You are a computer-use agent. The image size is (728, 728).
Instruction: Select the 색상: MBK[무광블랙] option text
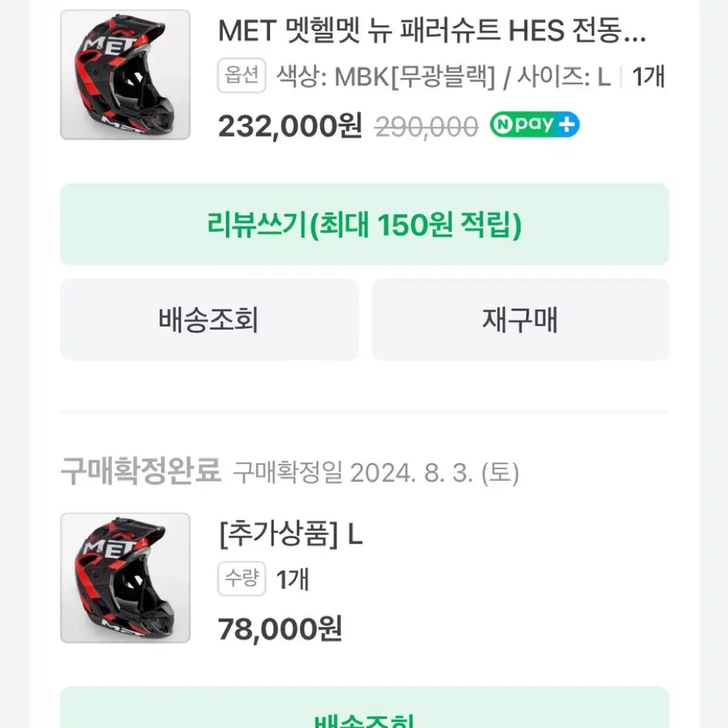click(x=386, y=76)
